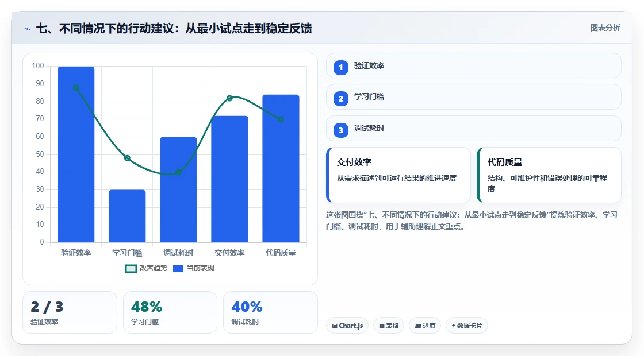This screenshot has width=644, height=356.
Task: Click the 学习门槛 x-axis label
Action: click(x=127, y=253)
